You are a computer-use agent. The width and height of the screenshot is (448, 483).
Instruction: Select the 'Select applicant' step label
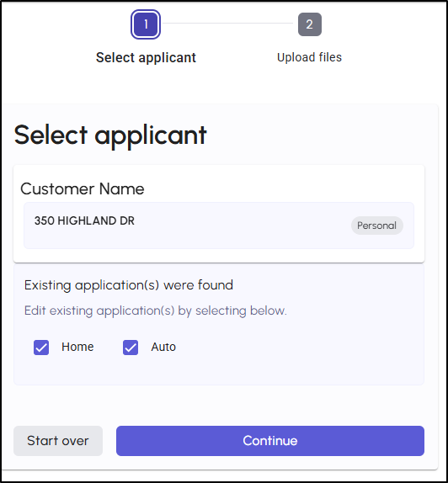pyautogui.click(x=146, y=57)
